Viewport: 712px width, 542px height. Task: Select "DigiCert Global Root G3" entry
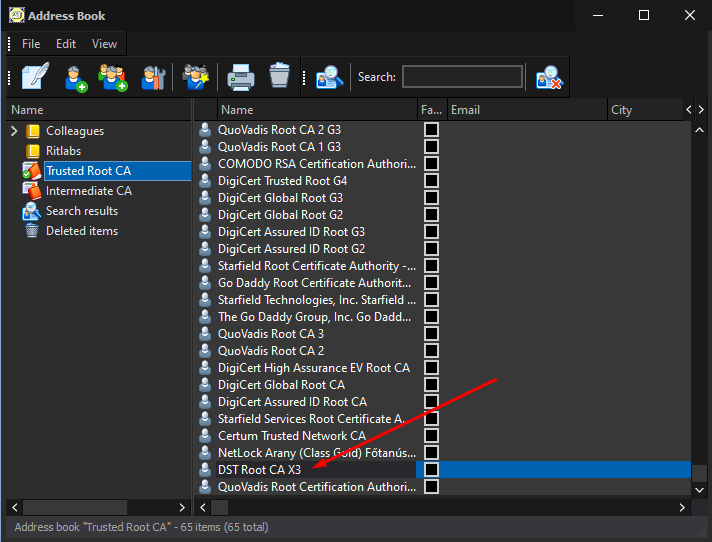coord(280,198)
